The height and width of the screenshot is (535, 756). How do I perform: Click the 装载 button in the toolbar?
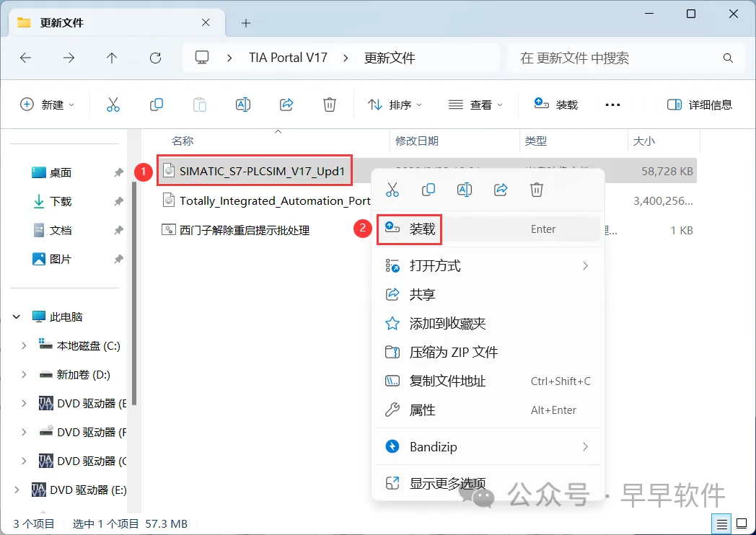(x=555, y=105)
